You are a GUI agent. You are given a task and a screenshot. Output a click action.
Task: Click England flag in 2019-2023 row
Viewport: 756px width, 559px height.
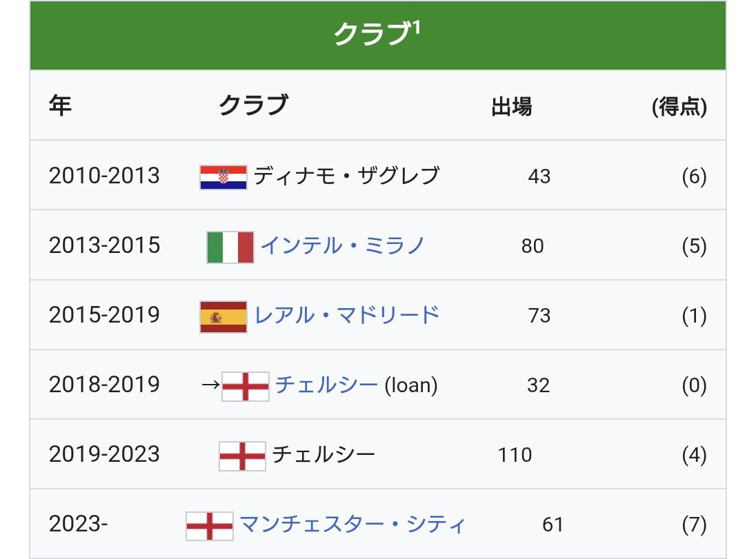pyautogui.click(x=242, y=456)
